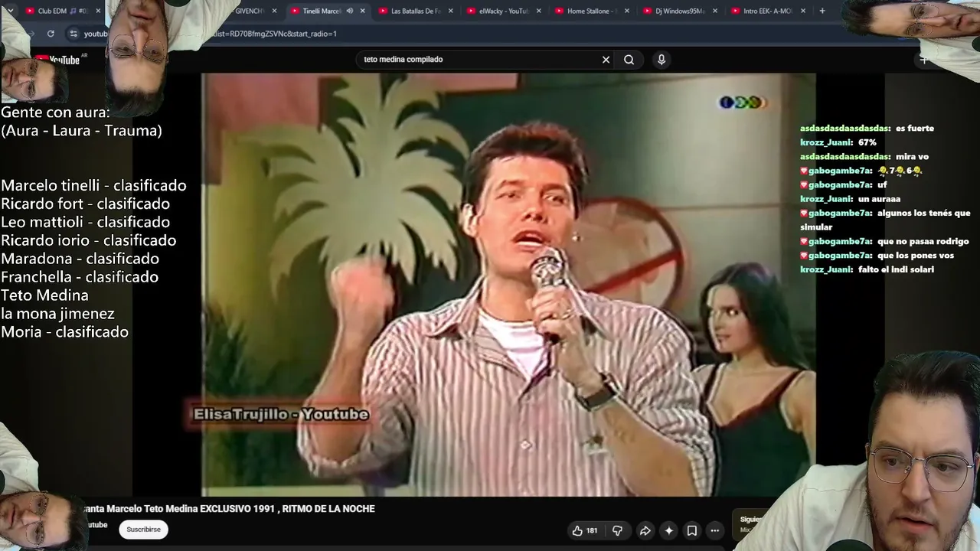Open the Club EDM browser tab
The width and height of the screenshot is (980, 551).
61,11
